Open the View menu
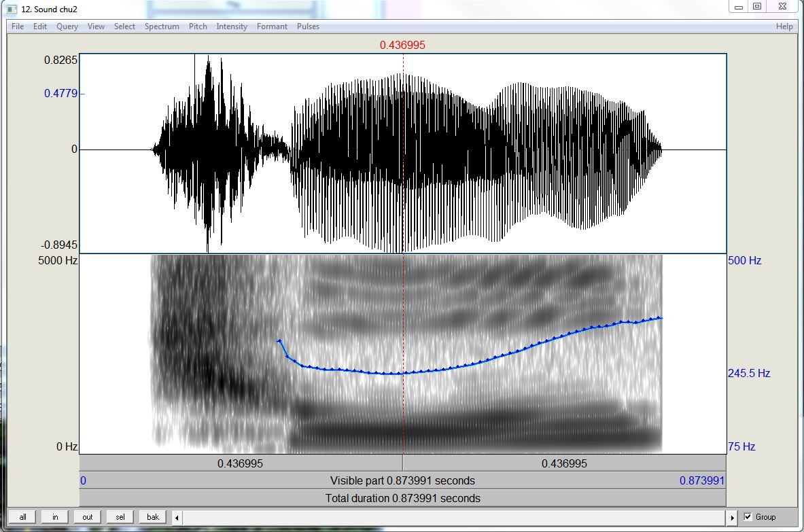 coord(96,26)
